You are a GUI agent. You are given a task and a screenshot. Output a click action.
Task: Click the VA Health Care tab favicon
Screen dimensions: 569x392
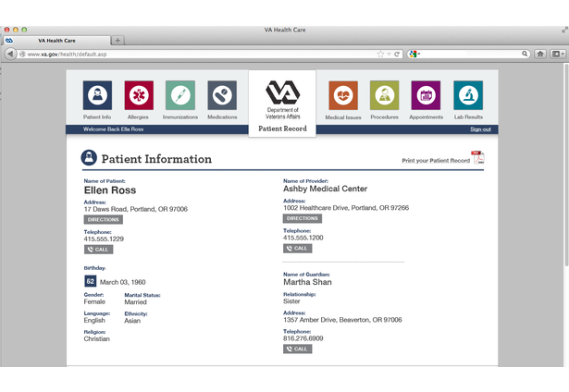(9, 41)
